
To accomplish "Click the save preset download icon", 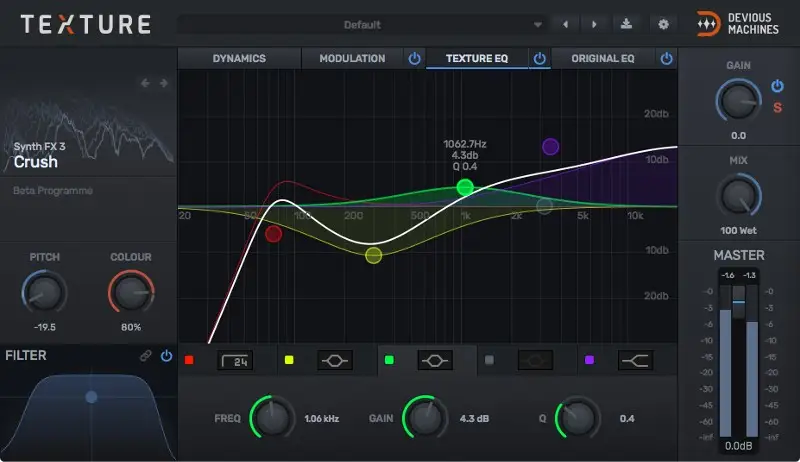I will [627, 24].
